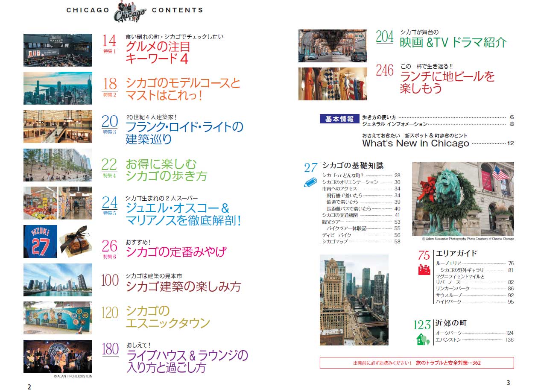This screenshot has height=392, width=538.
Task: Click the red buildings icon under 75
Action: pyautogui.click(x=424, y=269)
